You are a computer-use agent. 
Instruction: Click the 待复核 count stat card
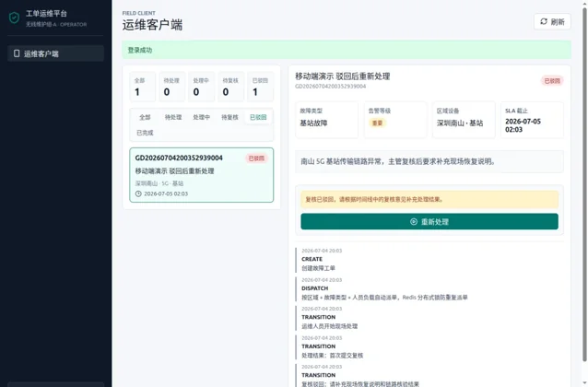click(231, 87)
